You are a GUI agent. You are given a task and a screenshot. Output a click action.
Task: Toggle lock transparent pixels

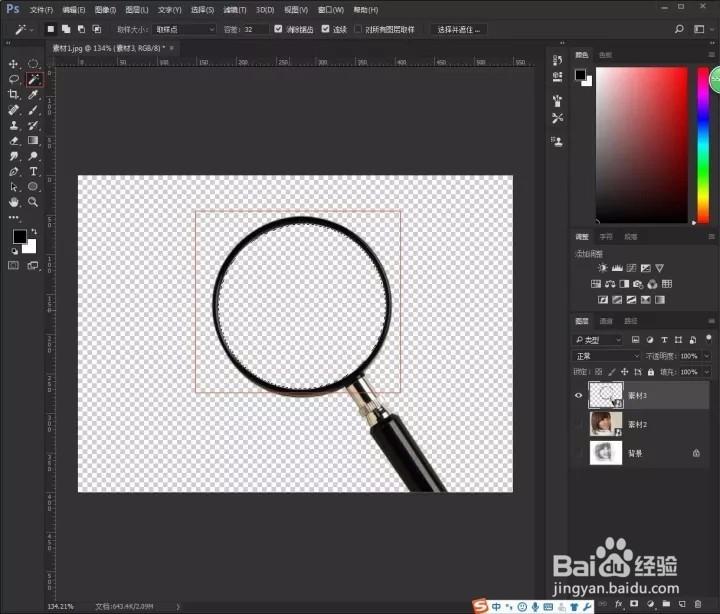click(598, 372)
